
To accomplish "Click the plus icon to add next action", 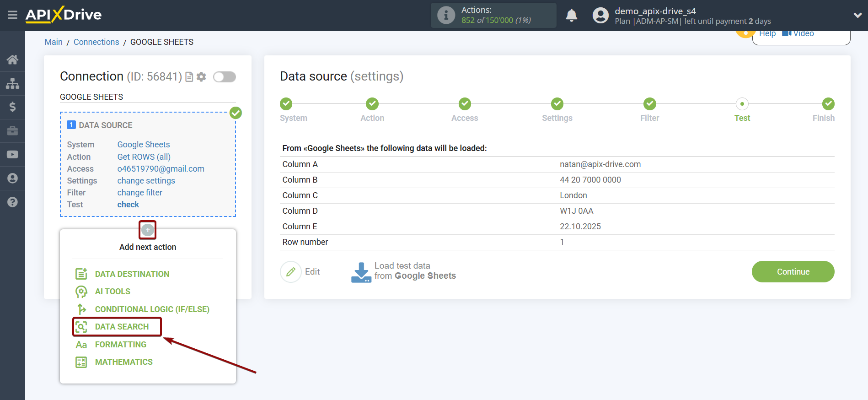I will [x=147, y=230].
